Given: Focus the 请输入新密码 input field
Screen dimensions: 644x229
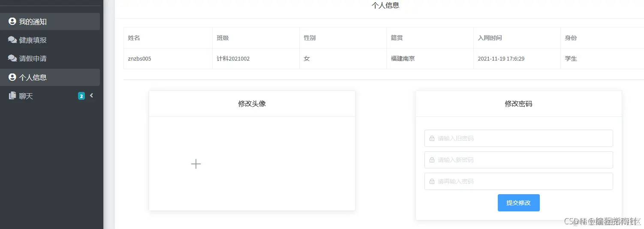Looking at the screenshot, I should click(518, 160).
